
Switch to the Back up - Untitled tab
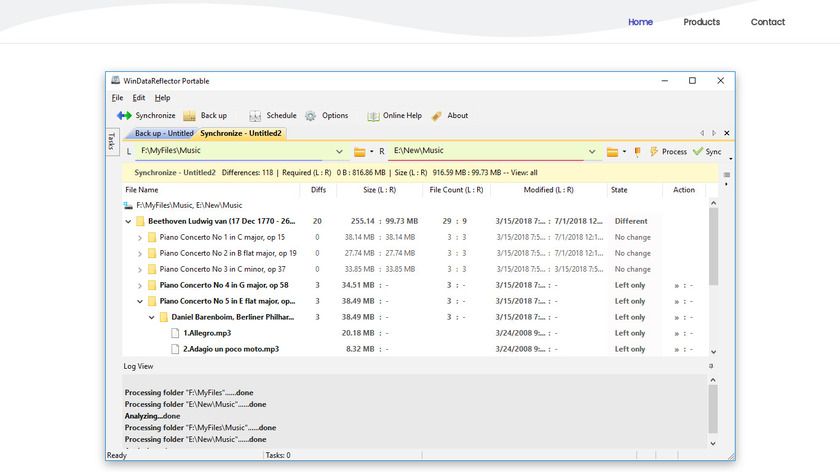tap(163, 133)
